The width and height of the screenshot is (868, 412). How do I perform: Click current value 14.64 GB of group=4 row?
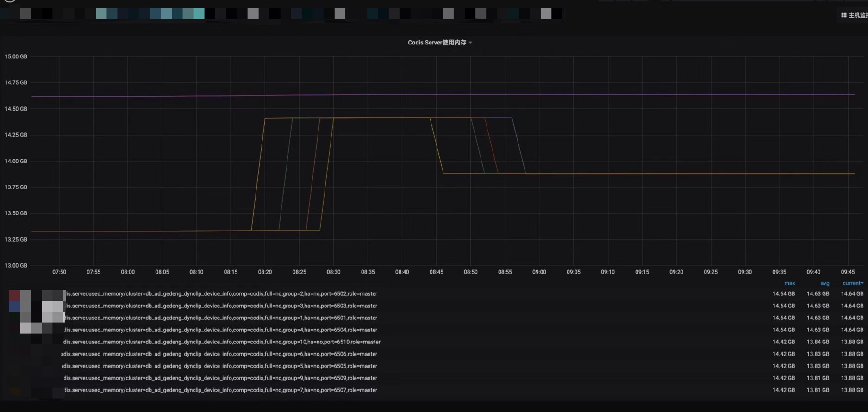(852, 330)
